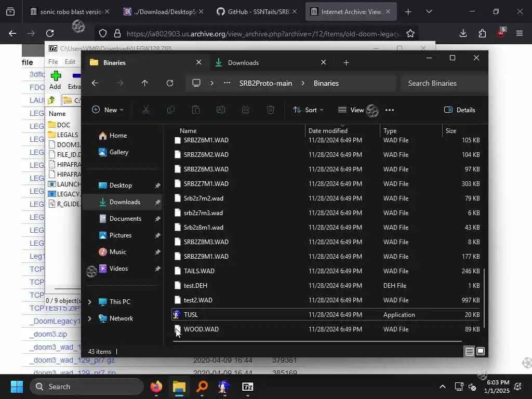Viewport: 532px width, 399px height.
Task: Click Share icon in Explorer toolbar
Action: (x=246, y=110)
